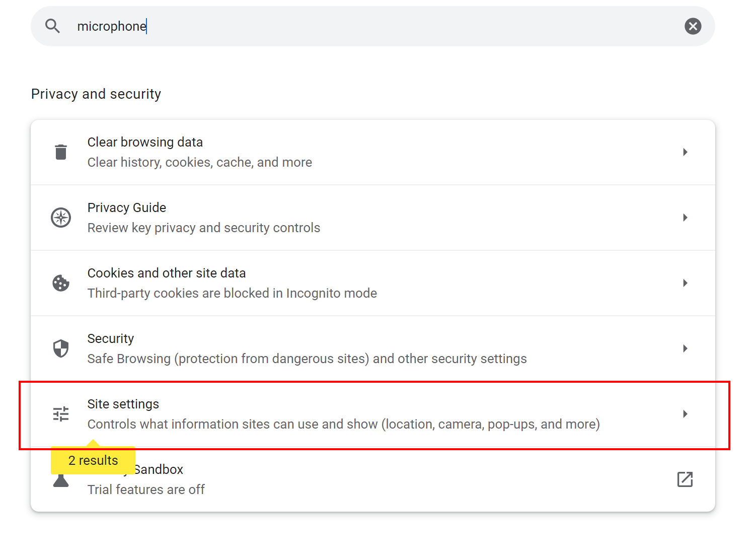
Task: Expand Cookies and other site data arrow
Action: (x=685, y=283)
